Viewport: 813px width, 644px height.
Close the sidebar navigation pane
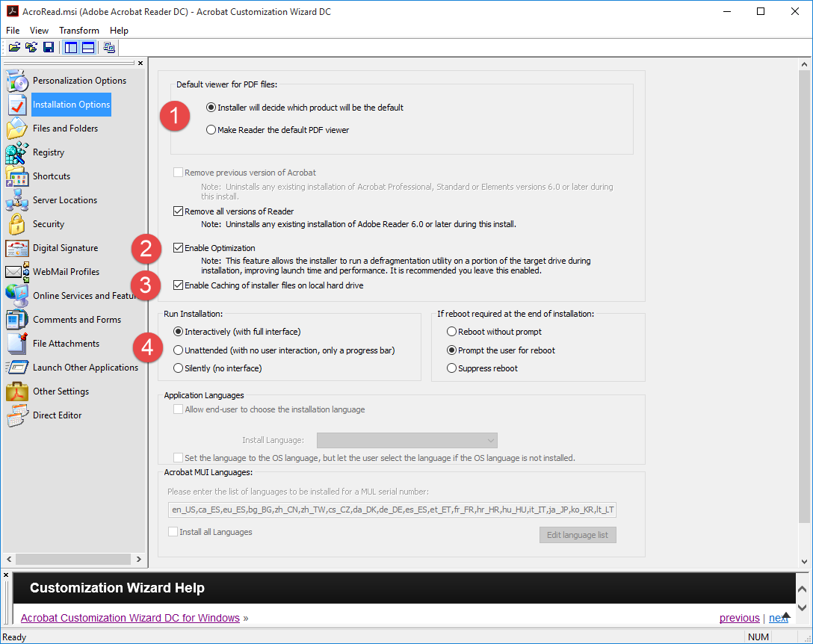tap(140, 64)
